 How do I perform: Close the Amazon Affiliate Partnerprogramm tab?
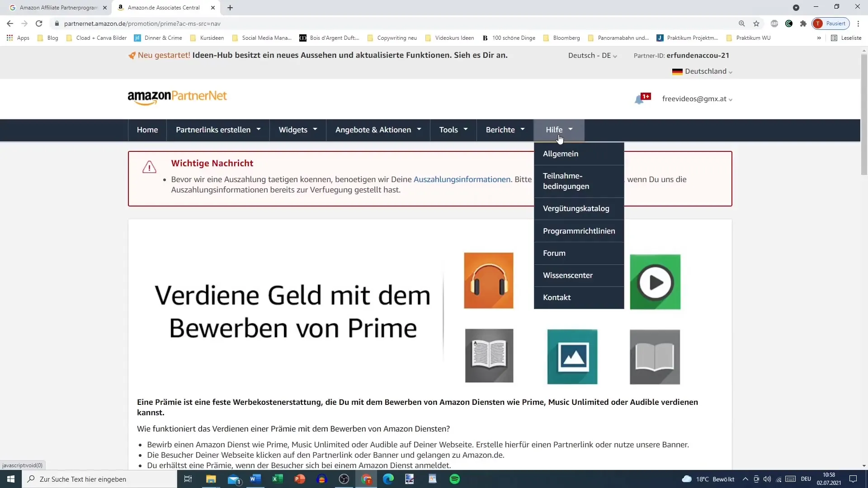(x=105, y=8)
